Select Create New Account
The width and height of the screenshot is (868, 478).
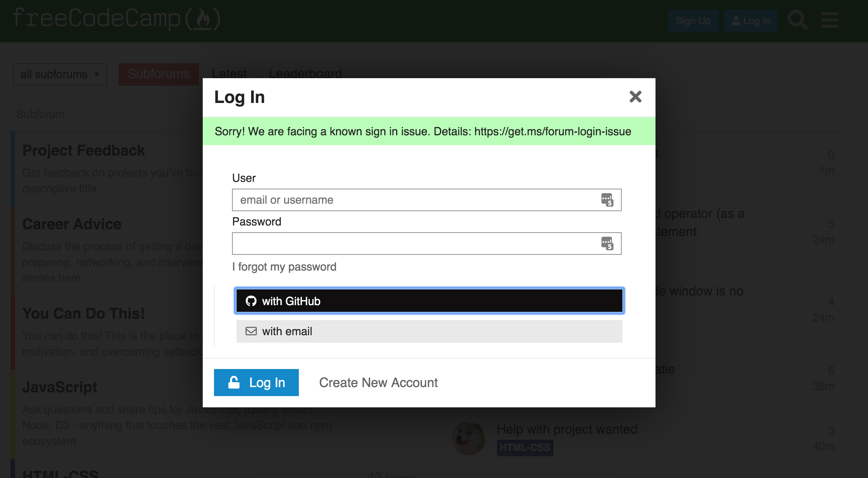[378, 383]
